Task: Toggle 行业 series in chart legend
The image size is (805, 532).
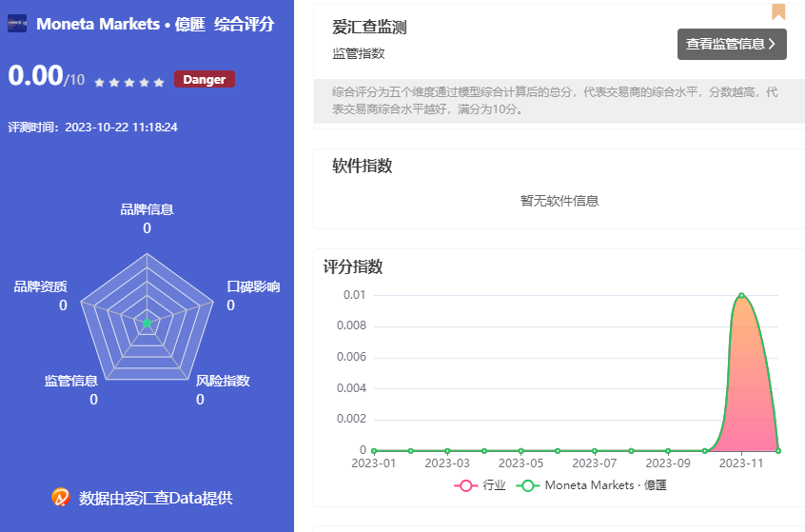Action: point(480,485)
